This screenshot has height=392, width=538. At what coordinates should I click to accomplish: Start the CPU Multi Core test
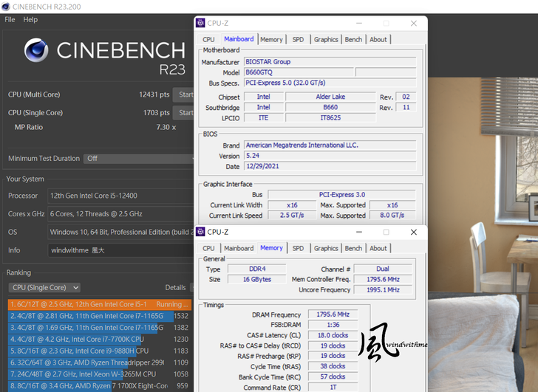(184, 94)
